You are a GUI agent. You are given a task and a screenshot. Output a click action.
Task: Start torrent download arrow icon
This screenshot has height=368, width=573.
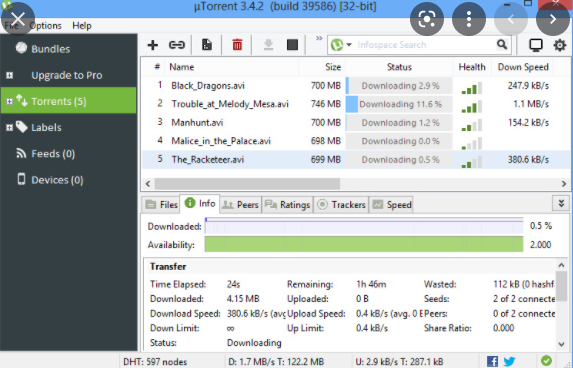point(268,45)
